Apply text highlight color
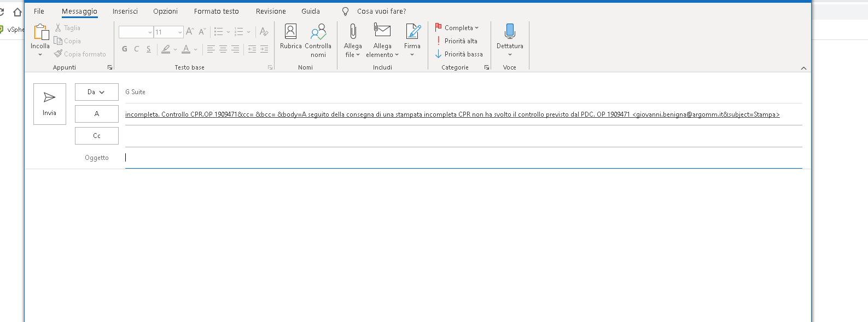 pos(166,49)
